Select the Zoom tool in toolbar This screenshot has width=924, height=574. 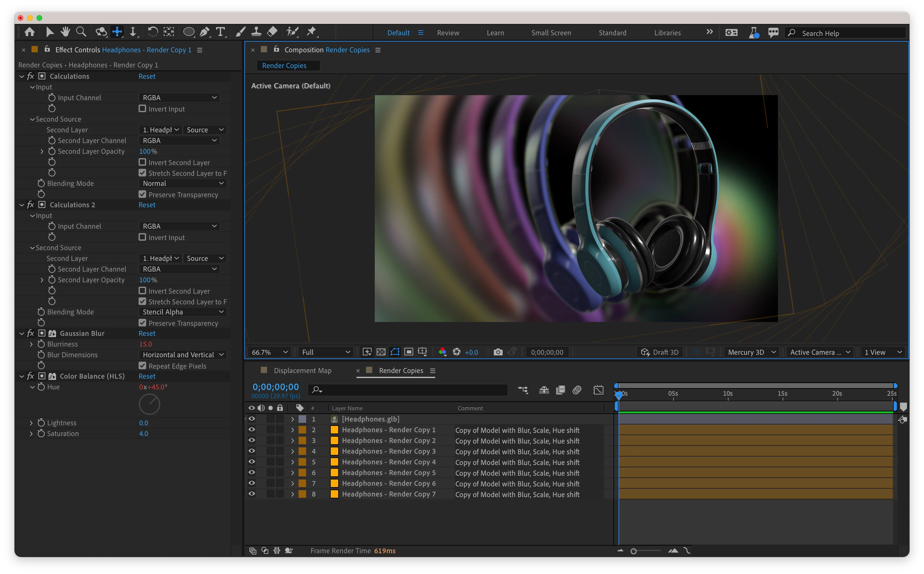coord(81,32)
